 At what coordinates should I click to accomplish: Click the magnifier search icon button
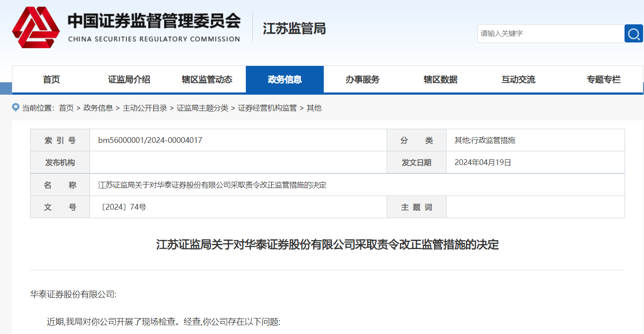point(633,34)
